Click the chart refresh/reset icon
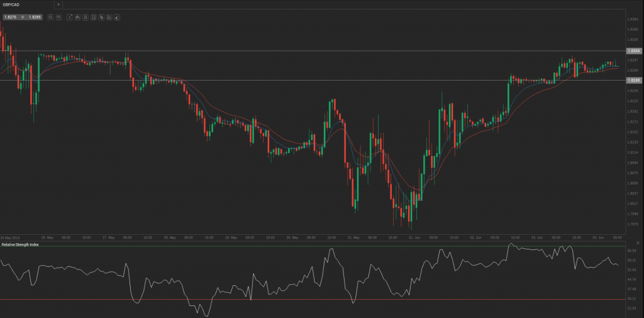Screen dimensions: 644x318 [93, 17]
